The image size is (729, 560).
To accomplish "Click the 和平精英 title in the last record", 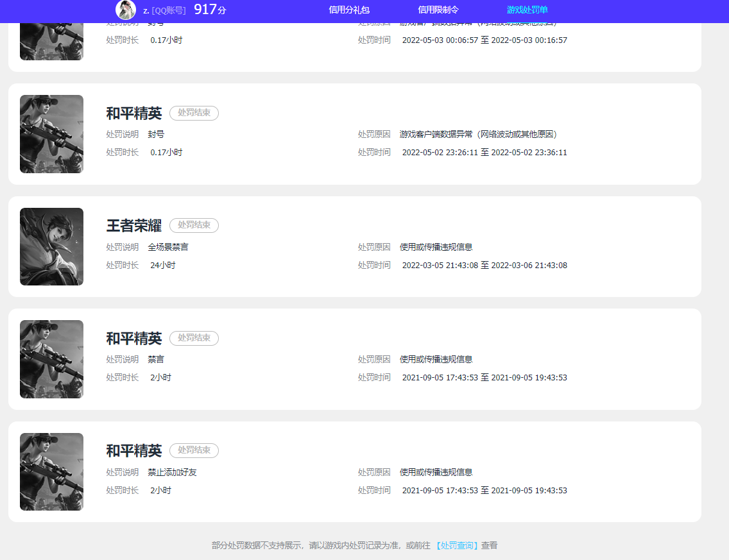I will [x=133, y=450].
